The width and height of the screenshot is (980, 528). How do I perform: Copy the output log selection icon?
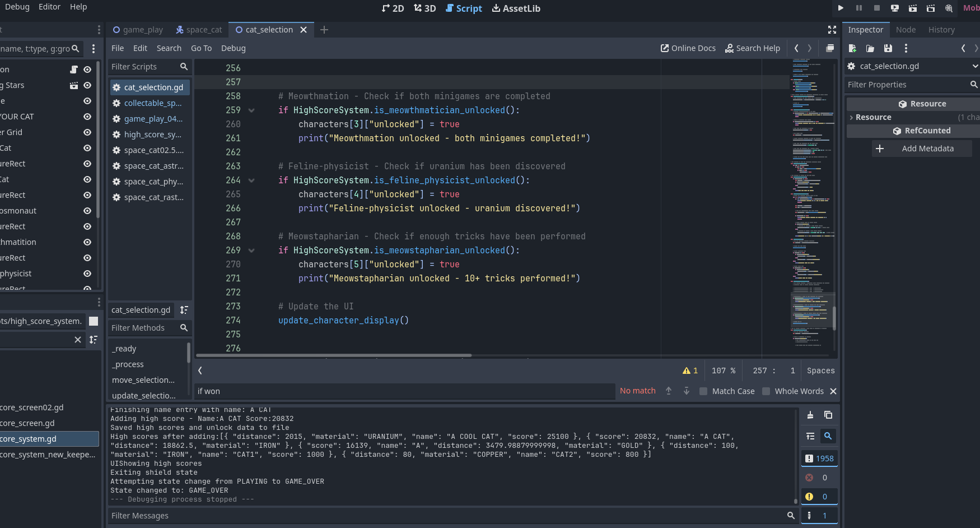(828, 415)
